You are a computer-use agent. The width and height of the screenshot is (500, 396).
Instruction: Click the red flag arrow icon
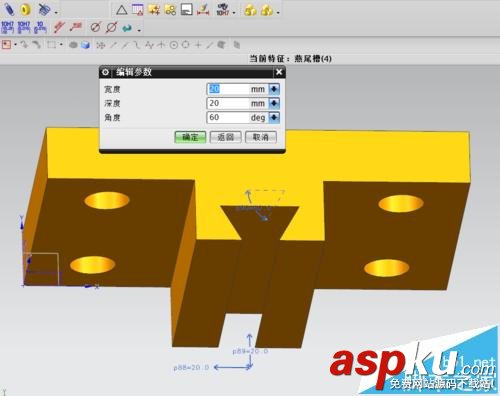pos(76,27)
